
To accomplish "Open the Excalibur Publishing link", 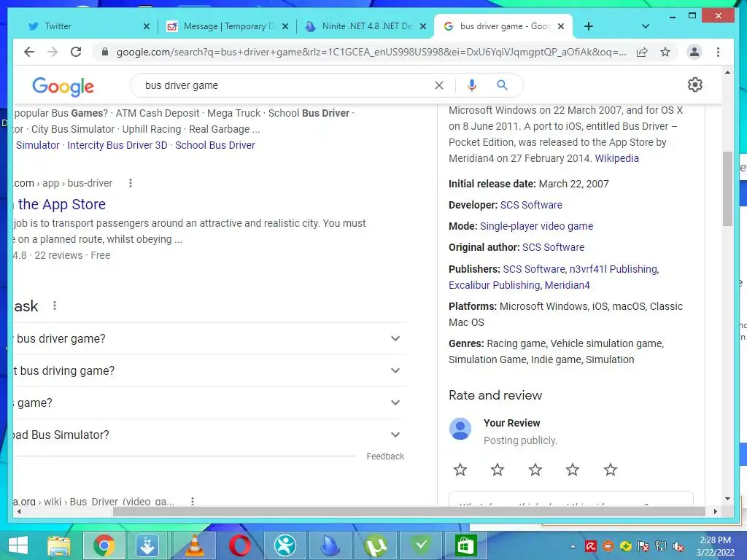I will pyautogui.click(x=495, y=285).
